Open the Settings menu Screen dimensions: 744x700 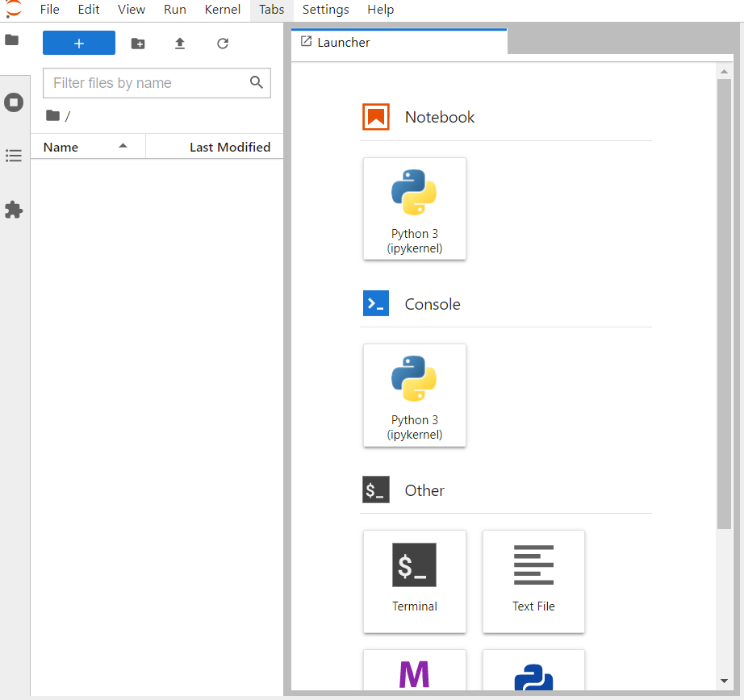tap(325, 10)
